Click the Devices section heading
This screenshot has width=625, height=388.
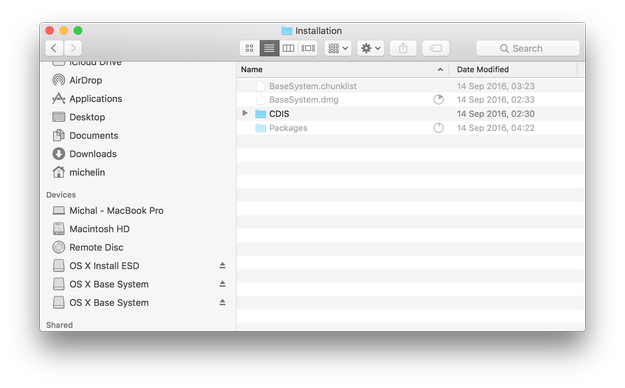point(61,195)
